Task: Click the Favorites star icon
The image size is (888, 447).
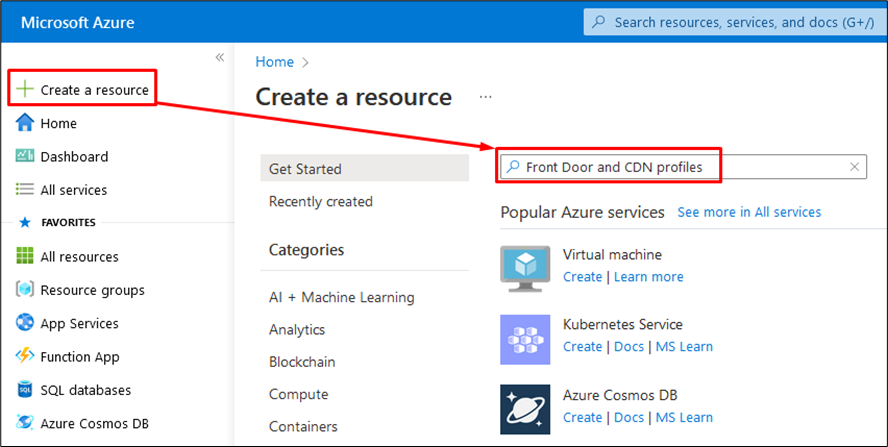Action: click(x=25, y=222)
